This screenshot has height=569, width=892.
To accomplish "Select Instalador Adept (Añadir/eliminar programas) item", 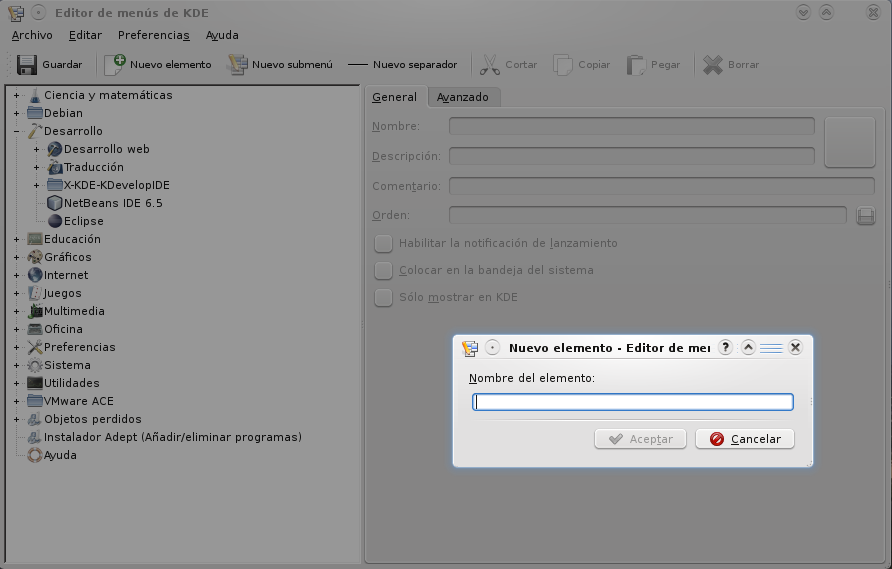I will (173, 438).
